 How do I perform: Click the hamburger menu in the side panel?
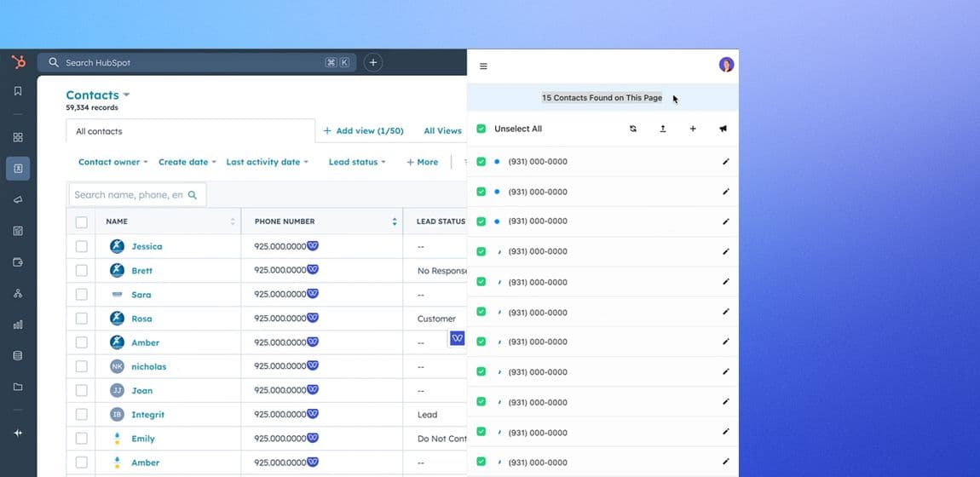(483, 66)
